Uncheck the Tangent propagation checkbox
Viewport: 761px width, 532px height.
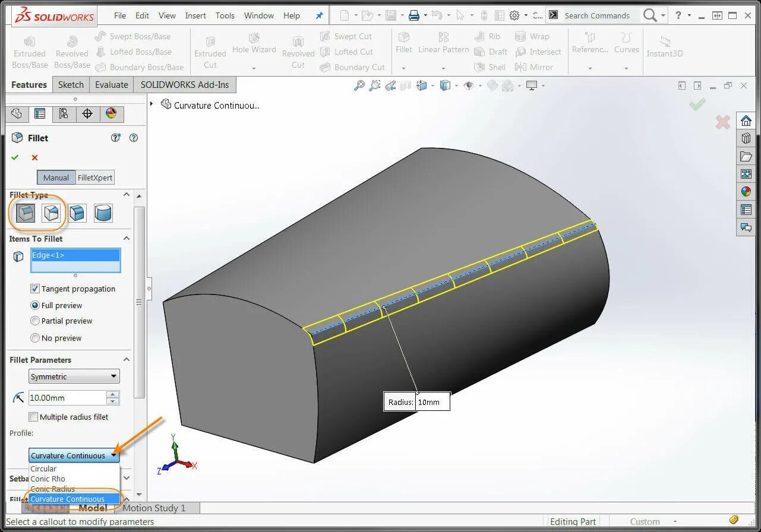point(34,289)
